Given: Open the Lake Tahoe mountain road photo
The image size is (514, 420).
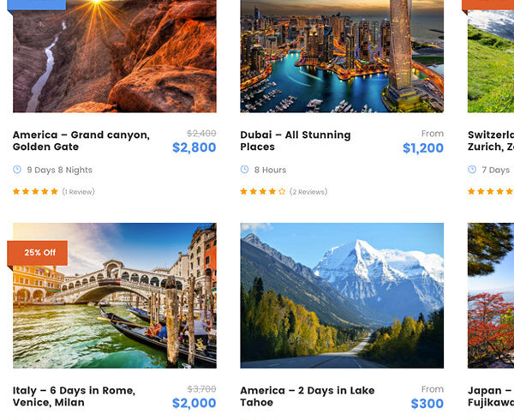Looking at the screenshot, I should 342,296.
